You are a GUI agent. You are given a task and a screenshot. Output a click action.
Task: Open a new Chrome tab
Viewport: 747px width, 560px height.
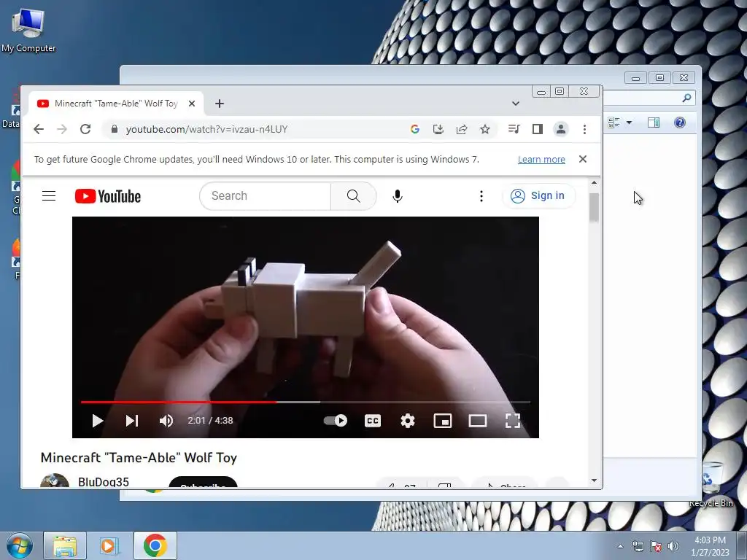point(219,104)
